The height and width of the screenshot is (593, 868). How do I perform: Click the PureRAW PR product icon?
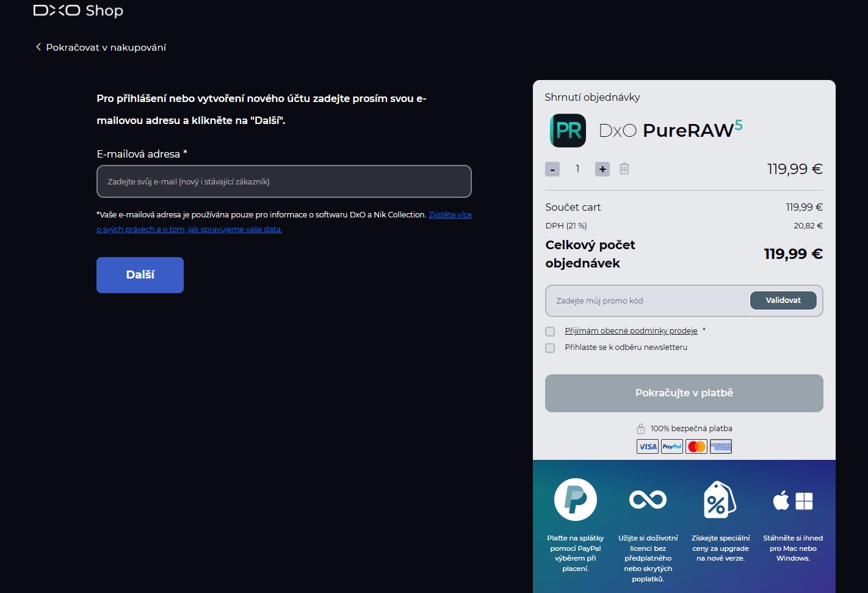568,131
